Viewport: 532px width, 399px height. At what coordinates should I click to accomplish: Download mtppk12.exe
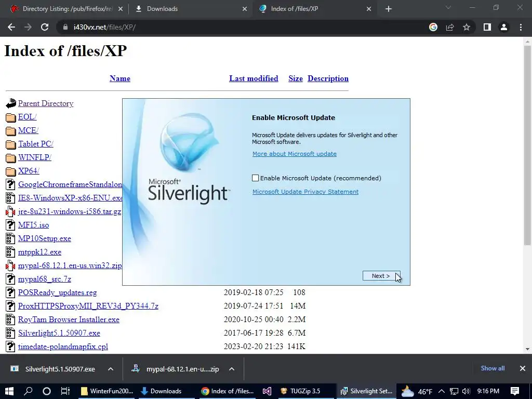coord(39,252)
